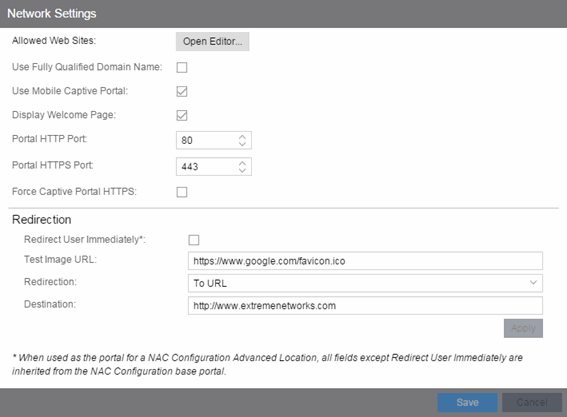The image size is (567, 417).
Task: Increment the Portal HTTP Port value
Action: pos(242,136)
